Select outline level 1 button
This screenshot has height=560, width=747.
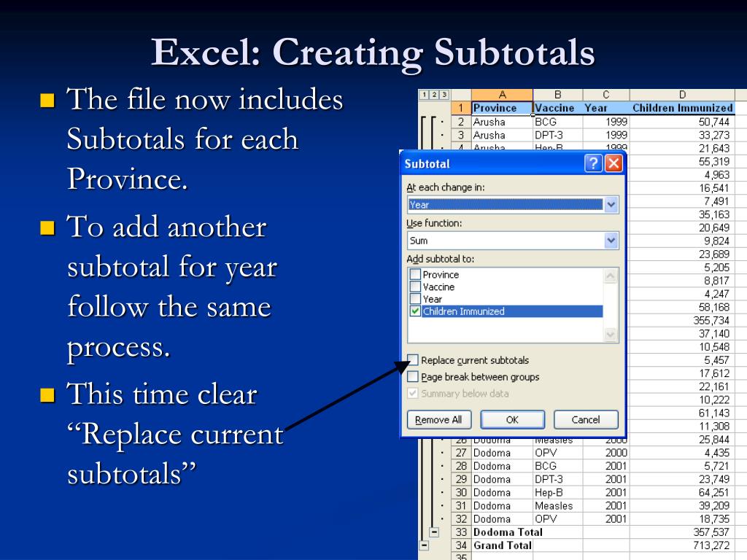[x=424, y=94]
